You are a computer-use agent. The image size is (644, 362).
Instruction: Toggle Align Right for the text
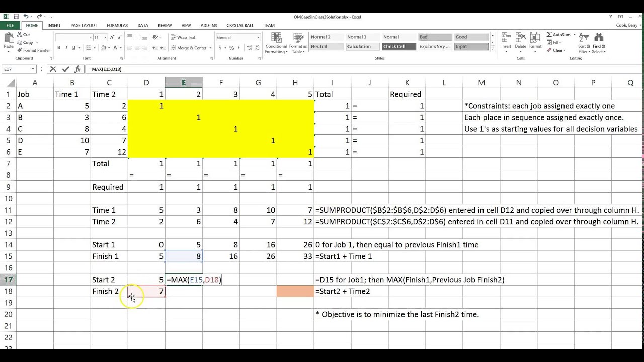[144, 48]
